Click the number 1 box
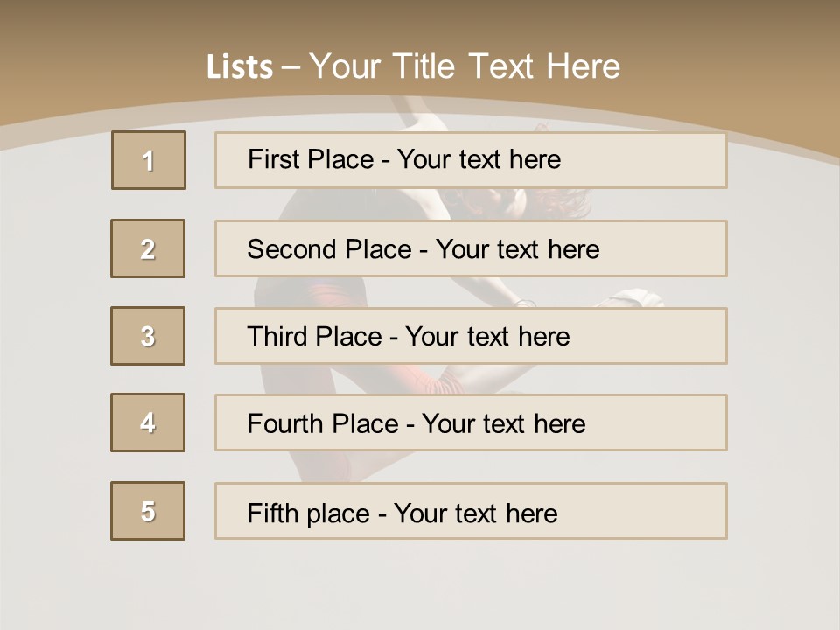 (149, 160)
